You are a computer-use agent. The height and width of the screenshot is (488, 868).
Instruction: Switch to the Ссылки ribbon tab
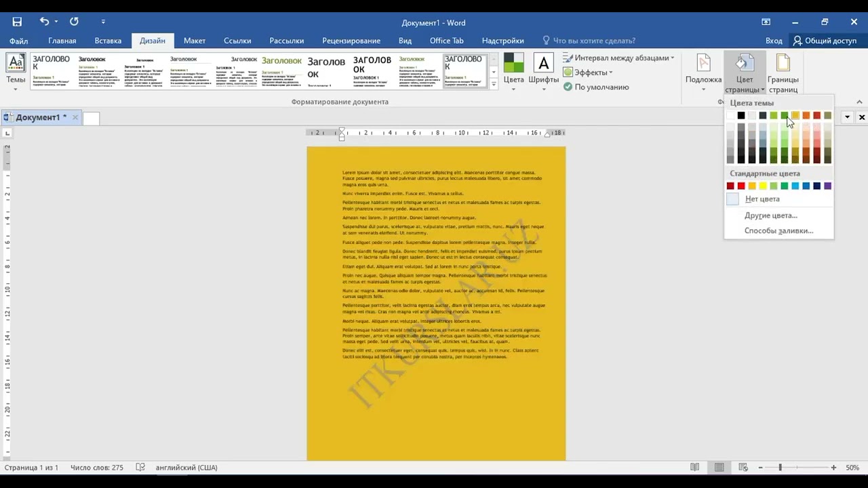[x=237, y=41]
